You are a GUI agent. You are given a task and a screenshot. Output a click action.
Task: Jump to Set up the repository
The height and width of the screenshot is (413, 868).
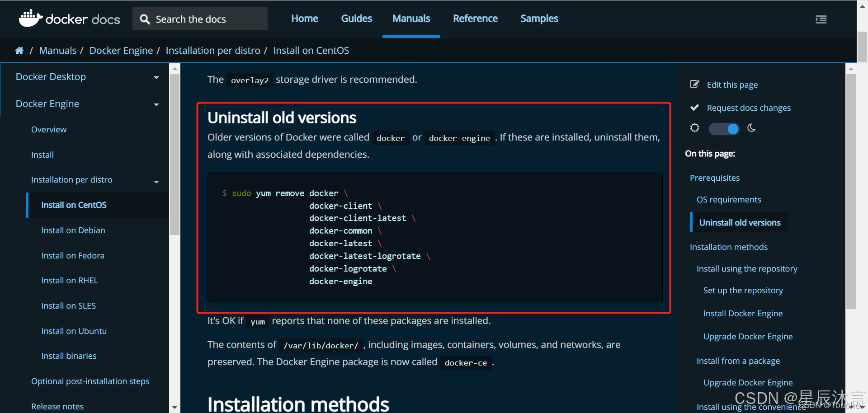pos(743,291)
